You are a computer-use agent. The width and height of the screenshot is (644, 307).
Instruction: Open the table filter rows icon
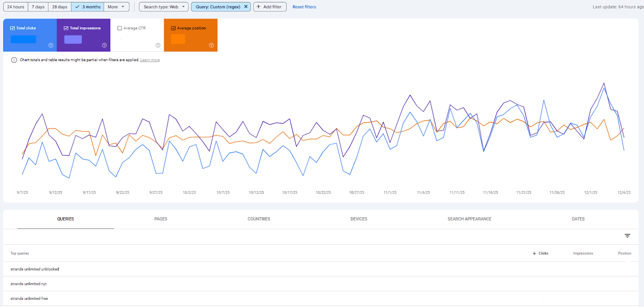click(627, 236)
